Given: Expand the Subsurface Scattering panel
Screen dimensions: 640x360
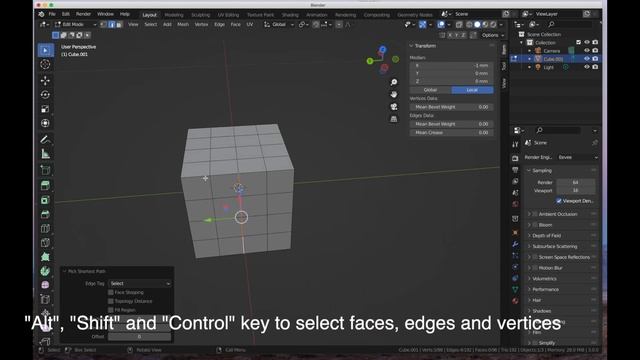Looking at the screenshot, I should pos(529,247).
